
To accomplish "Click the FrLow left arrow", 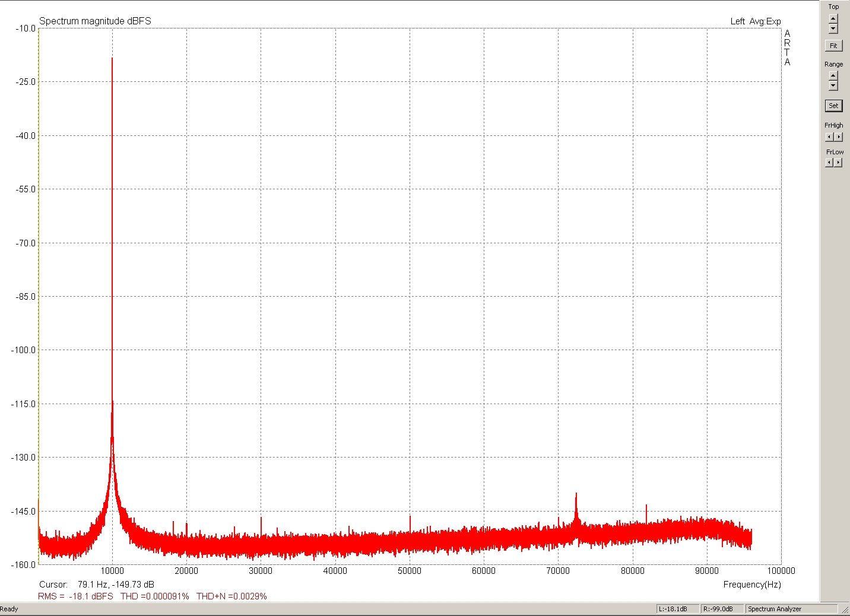I will [x=829, y=163].
